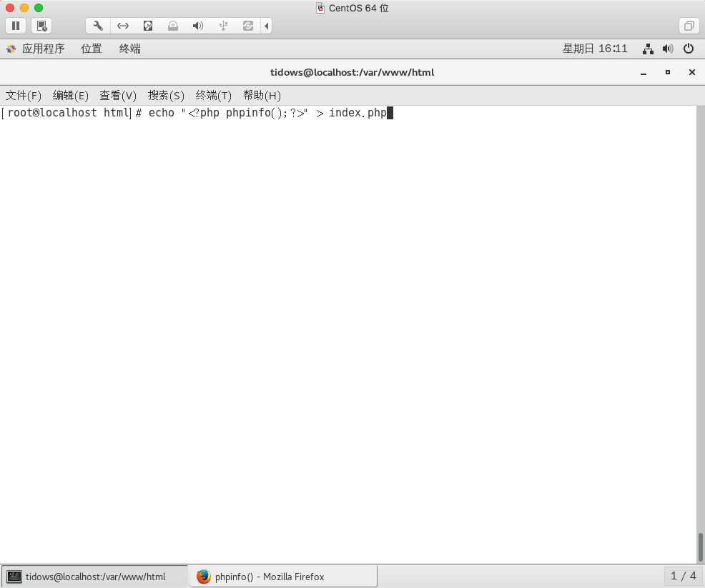Open the hard disk device icon
Image resolution: width=705 pixels, height=588 pixels.
148,26
